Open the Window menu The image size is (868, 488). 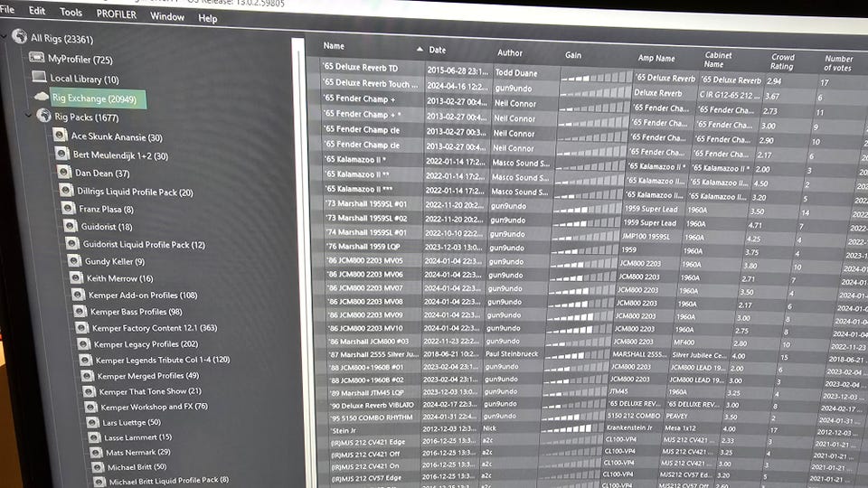coord(167,16)
